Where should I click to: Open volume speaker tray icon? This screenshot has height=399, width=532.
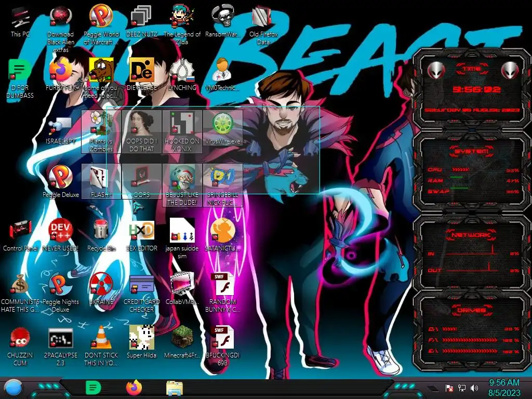point(474,388)
